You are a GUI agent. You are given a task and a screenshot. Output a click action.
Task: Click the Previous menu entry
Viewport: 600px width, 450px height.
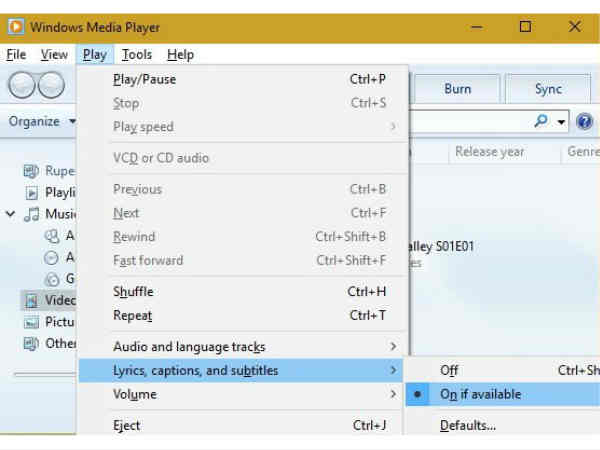pyautogui.click(x=241, y=189)
